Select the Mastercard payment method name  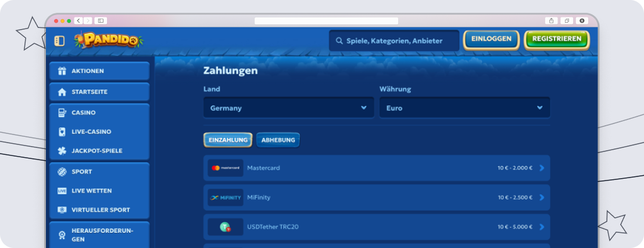pyautogui.click(x=263, y=168)
